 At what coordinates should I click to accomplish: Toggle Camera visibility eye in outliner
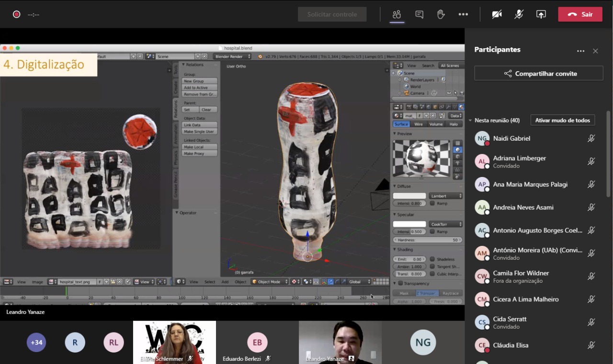click(x=449, y=93)
